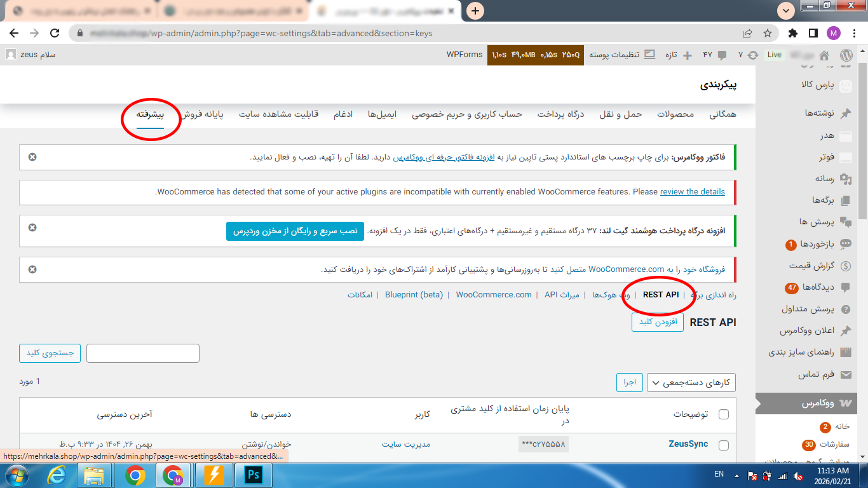868x488 pixels.
Task: Check the ZeusSync key row checkbox
Action: (x=724, y=445)
